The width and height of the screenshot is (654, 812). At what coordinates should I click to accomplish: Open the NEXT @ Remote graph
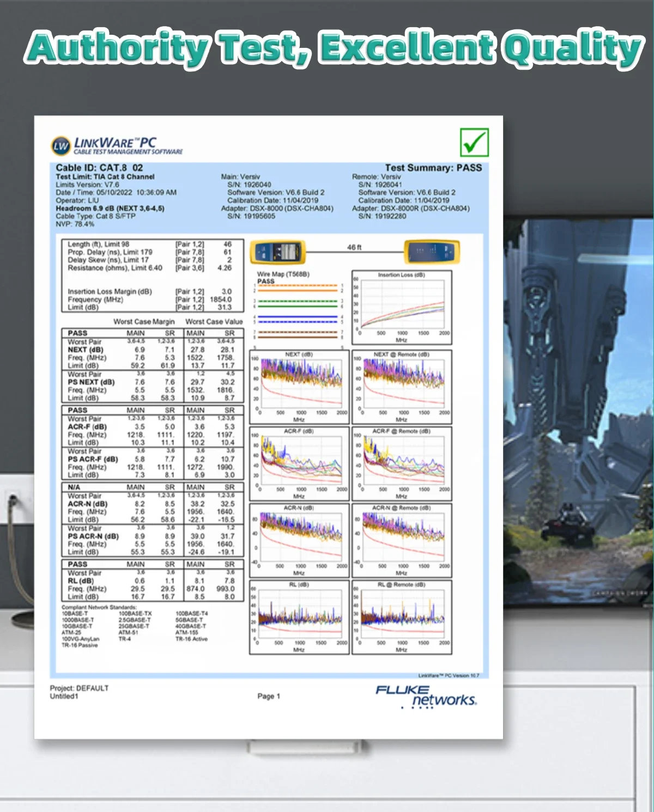(x=402, y=387)
